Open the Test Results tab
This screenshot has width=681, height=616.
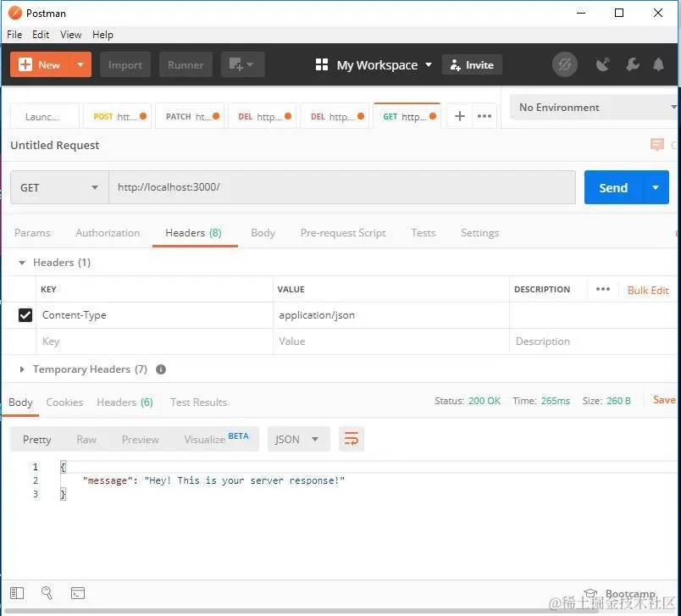pos(198,402)
